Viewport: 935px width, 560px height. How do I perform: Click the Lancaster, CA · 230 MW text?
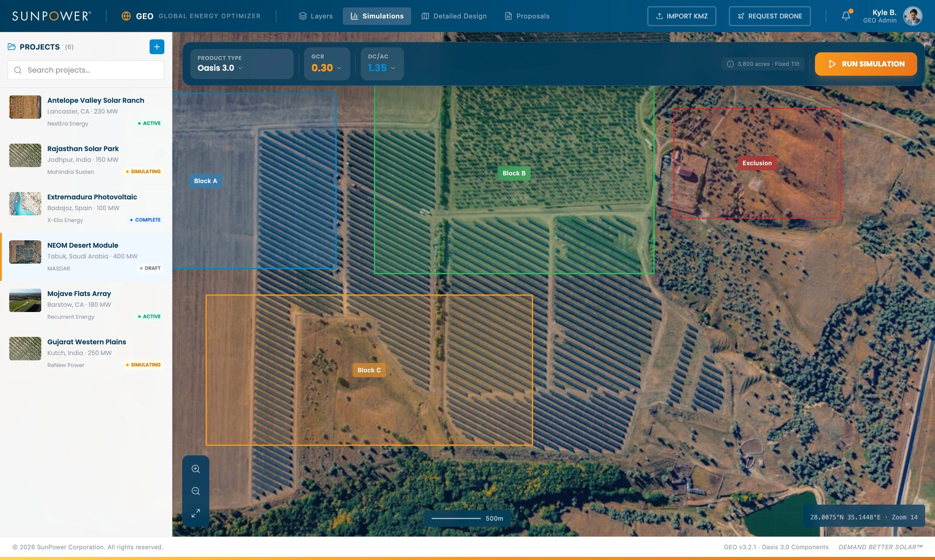83,112
